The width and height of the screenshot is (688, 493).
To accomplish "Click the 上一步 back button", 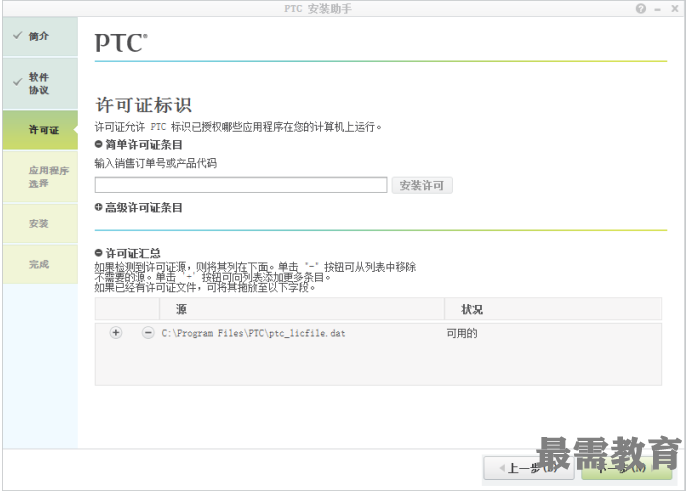I will click(x=529, y=468).
